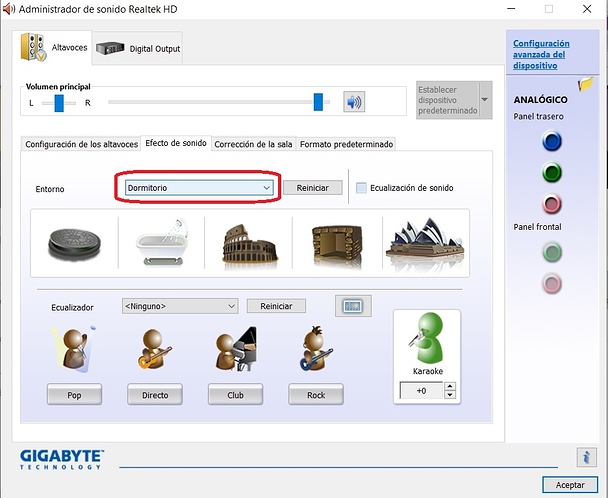608x498 pixels.
Task: Select the Efecto de sonido tab
Action: (176, 143)
